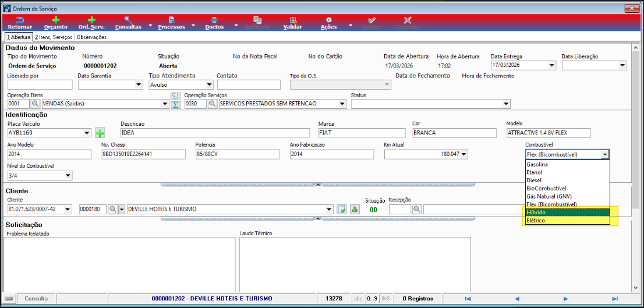Open the Validar toolbar action
644x308 pixels.
coord(292,23)
